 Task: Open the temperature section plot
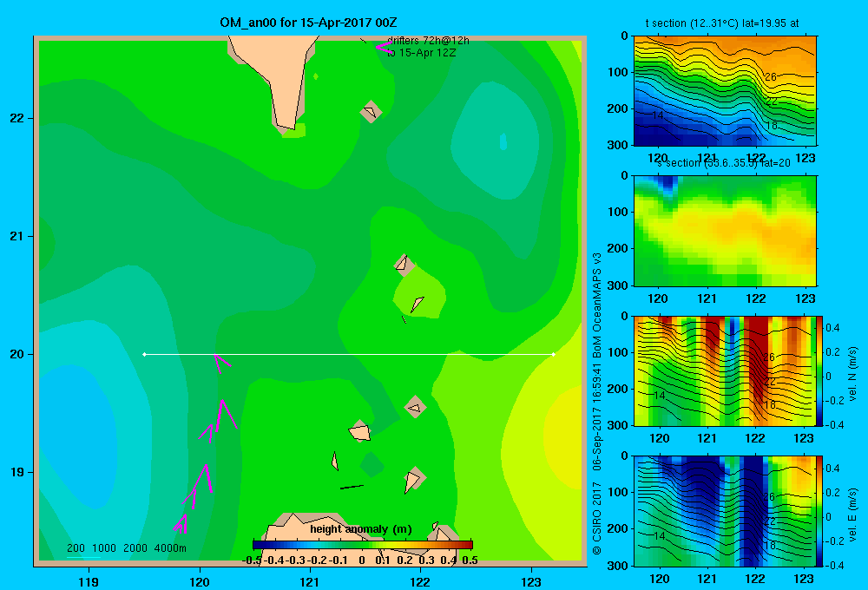click(x=725, y=91)
